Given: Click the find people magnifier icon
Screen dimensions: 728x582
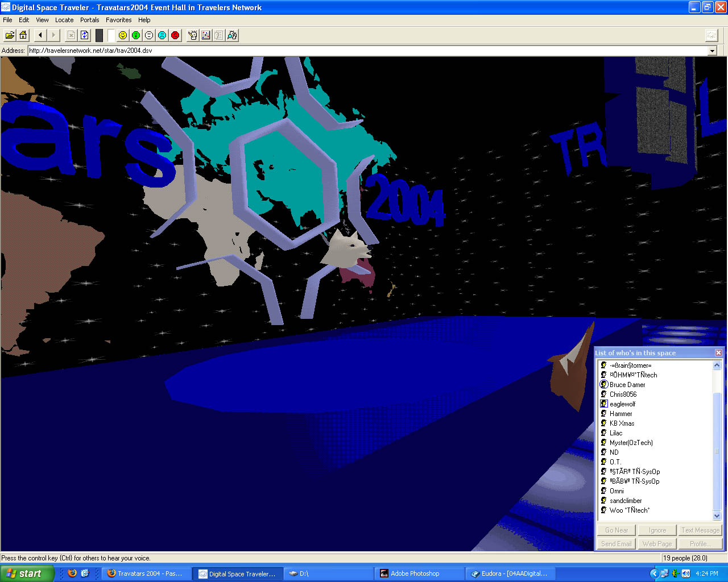Looking at the screenshot, I should point(232,35).
